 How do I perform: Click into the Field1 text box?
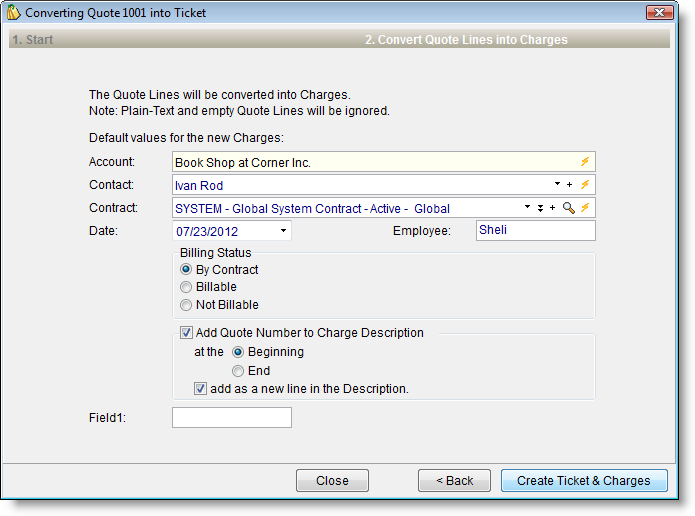coord(232,418)
